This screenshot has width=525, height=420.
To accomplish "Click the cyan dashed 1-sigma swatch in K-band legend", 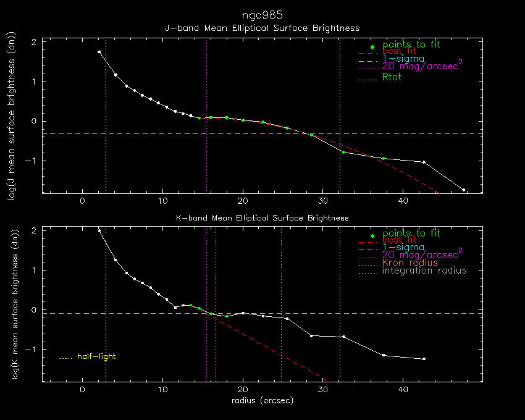I will (x=369, y=247).
